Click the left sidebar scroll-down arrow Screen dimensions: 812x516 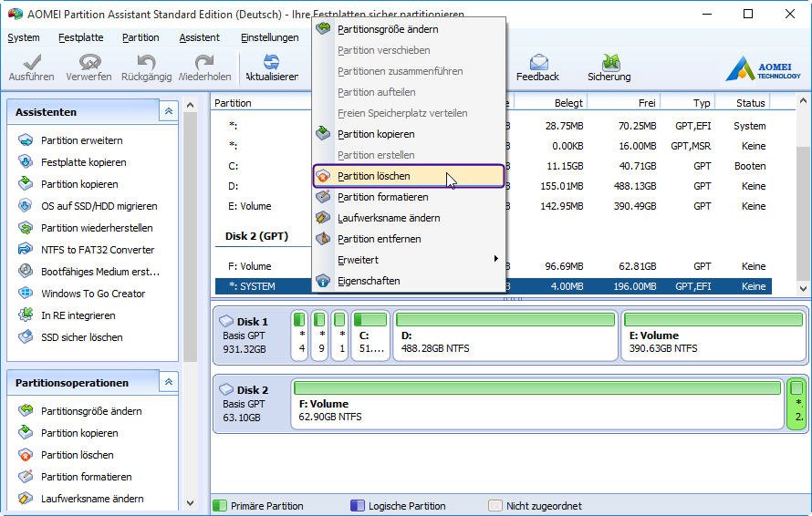[190, 502]
